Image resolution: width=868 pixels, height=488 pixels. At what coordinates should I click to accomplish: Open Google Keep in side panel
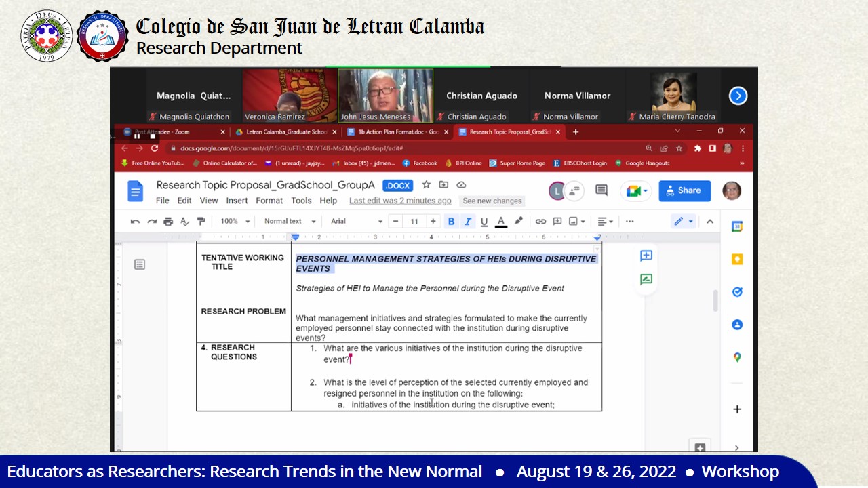737,260
